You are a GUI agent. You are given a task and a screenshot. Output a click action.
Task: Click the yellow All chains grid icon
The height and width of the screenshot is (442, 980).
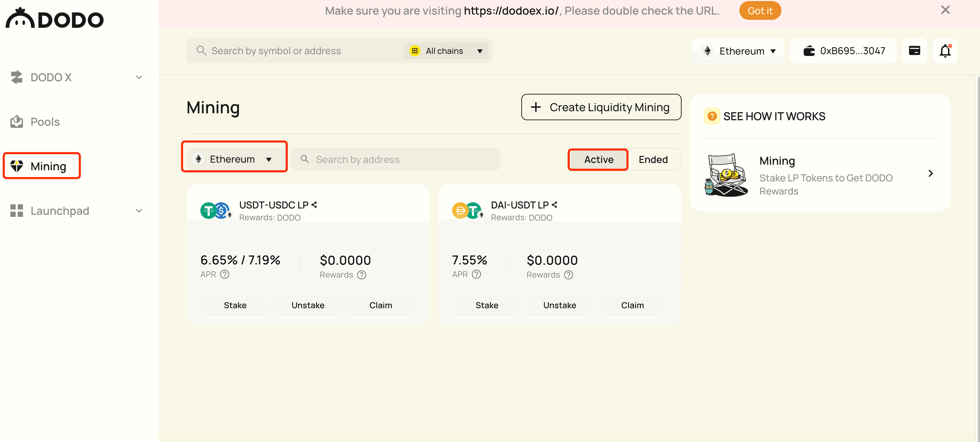[415, 51]
